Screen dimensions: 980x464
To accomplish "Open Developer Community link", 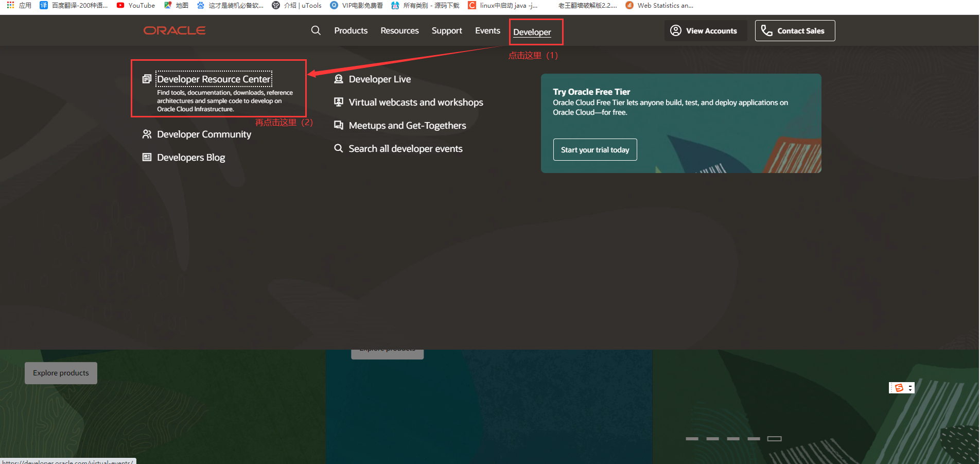I will pyautogui.click(x=204, y=134).
